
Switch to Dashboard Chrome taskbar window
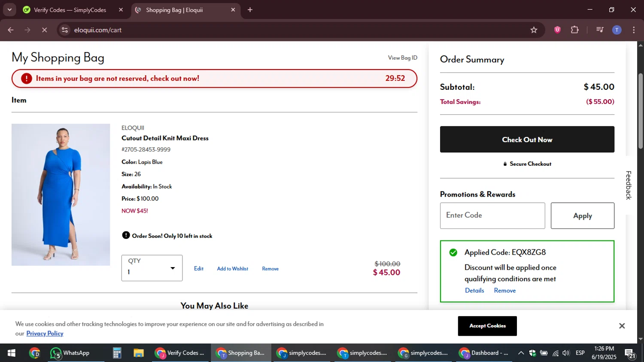click(x=484, y=353)
